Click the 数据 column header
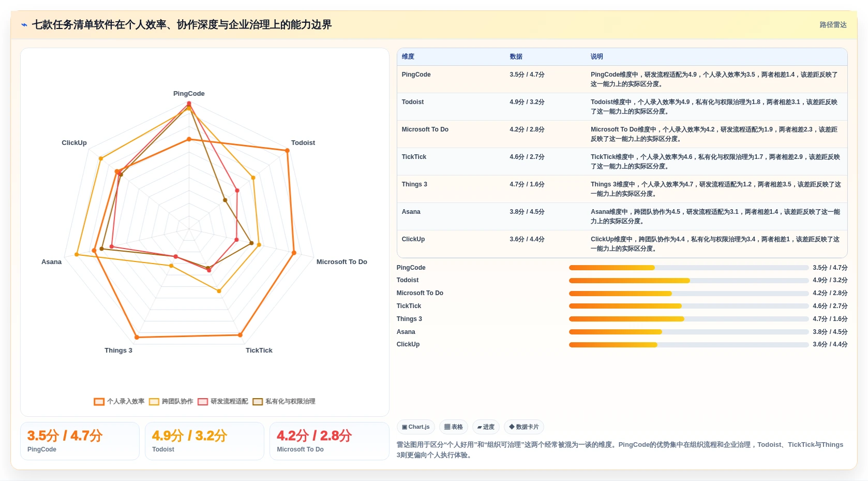 tap(516, 56)
